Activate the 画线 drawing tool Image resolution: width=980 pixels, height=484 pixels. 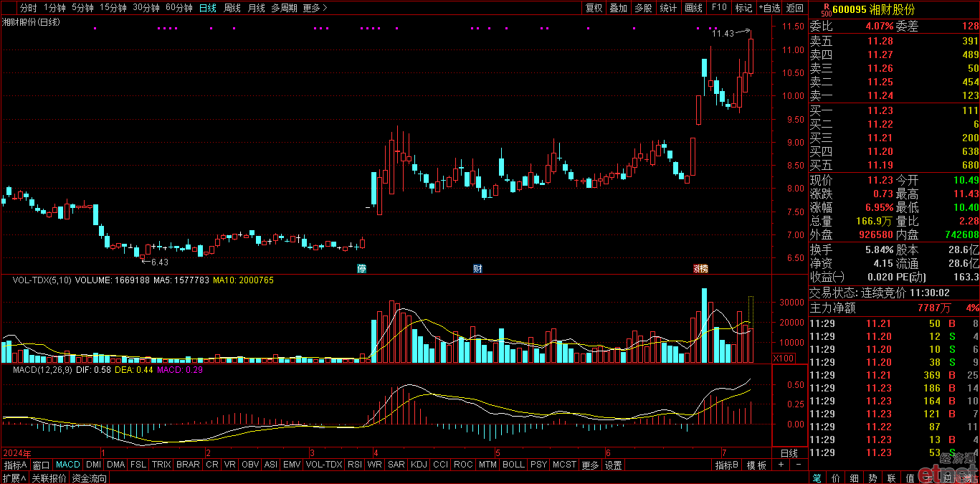tap(693, 8)
